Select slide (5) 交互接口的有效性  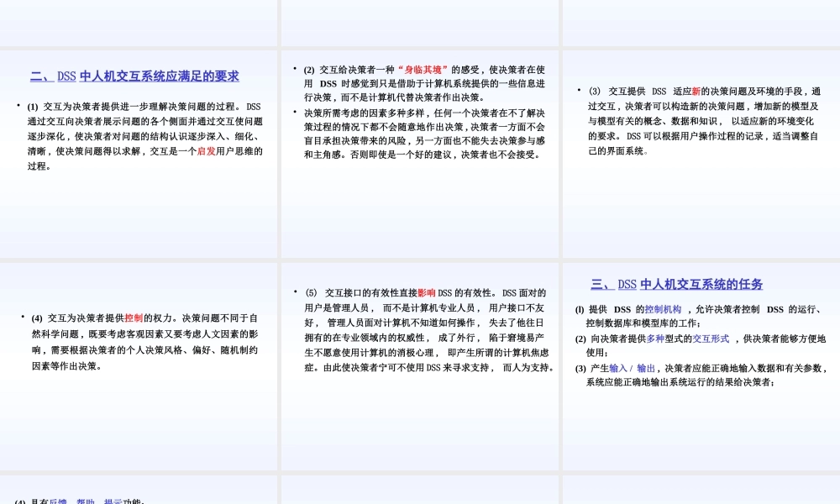[419, 366]
